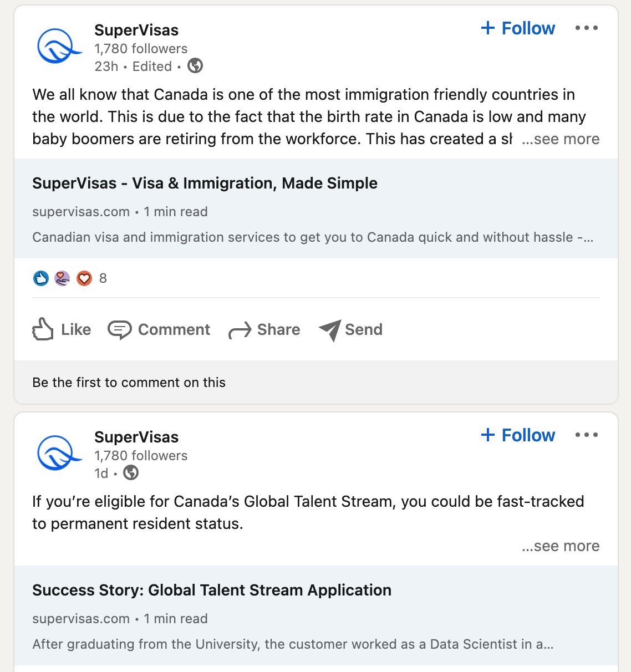631x672 pixels.
Task: Click the Send paper plane icon
Action: [330, 330]
